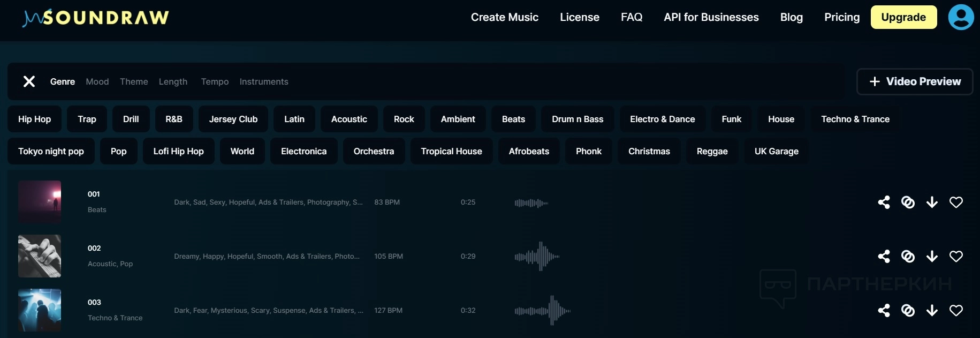Share track 003
This screenshot has width=980, height=338.
coord(884,310)
